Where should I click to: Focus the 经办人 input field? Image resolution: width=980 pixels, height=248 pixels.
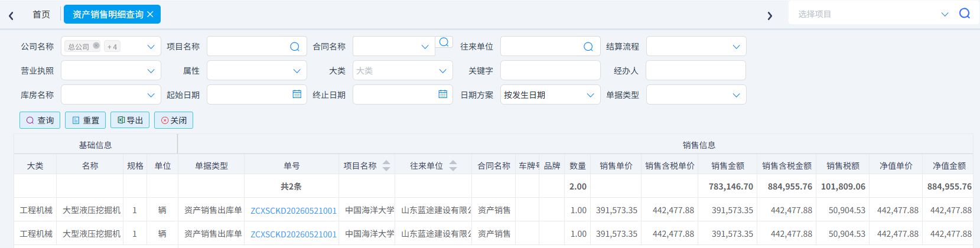[x=695, y=70]
